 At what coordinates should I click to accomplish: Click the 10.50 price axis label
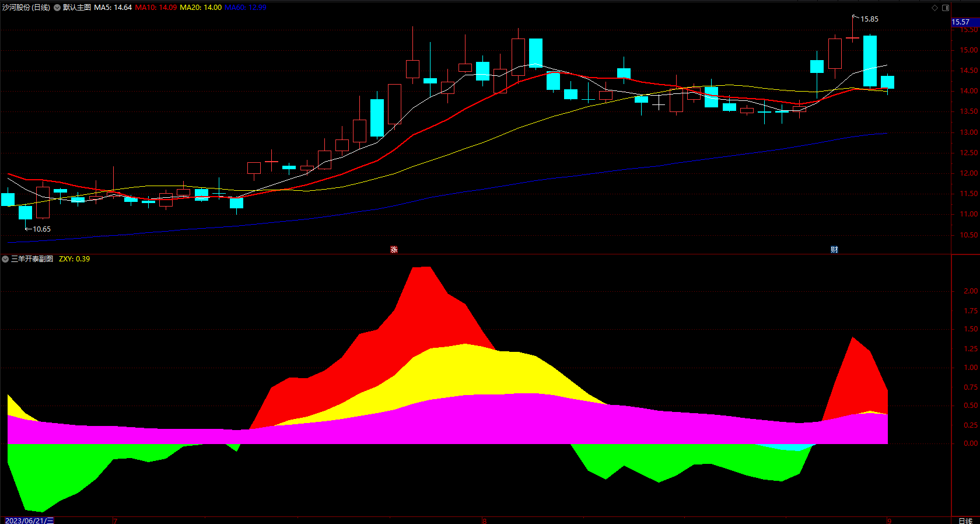969,235
